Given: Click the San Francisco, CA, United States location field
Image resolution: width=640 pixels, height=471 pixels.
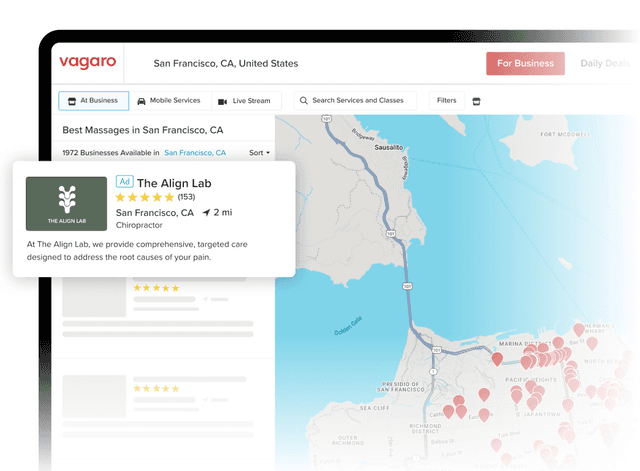Looking at the screenshot, I should [226, 64].
